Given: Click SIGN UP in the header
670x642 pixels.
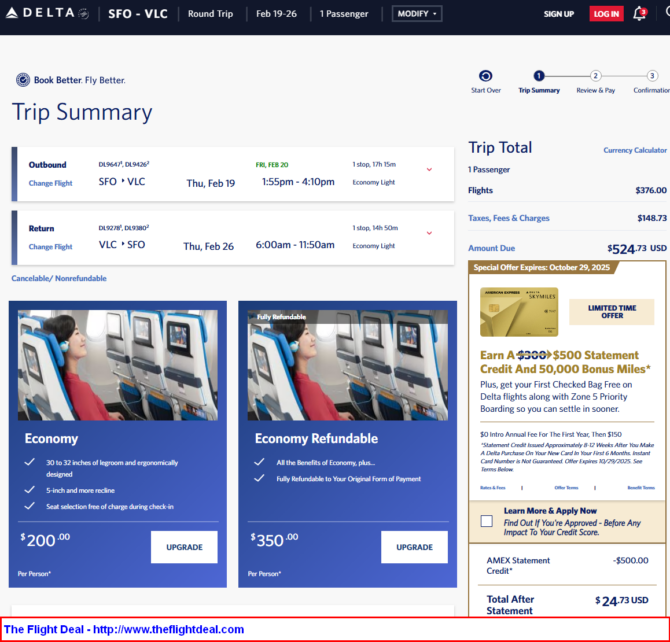Looking at the screenshot, I should click(558, 14).
